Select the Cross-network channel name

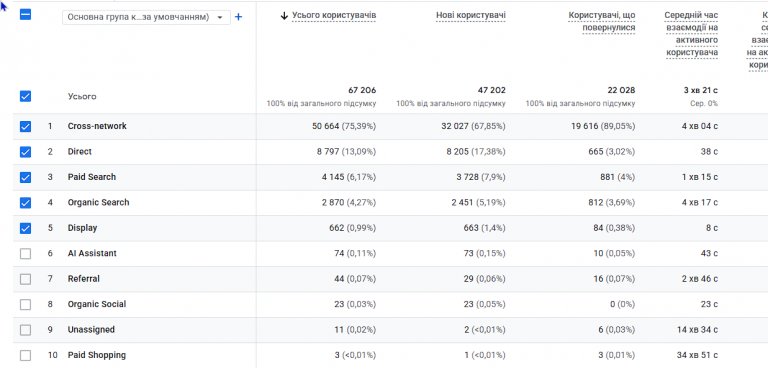pos(97,126)
